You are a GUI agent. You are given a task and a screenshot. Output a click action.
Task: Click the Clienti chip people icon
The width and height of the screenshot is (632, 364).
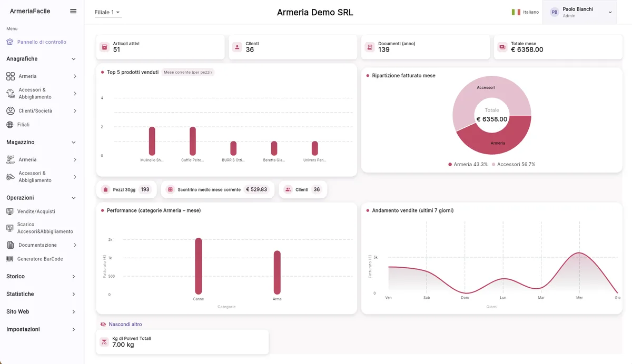(288, 189)
